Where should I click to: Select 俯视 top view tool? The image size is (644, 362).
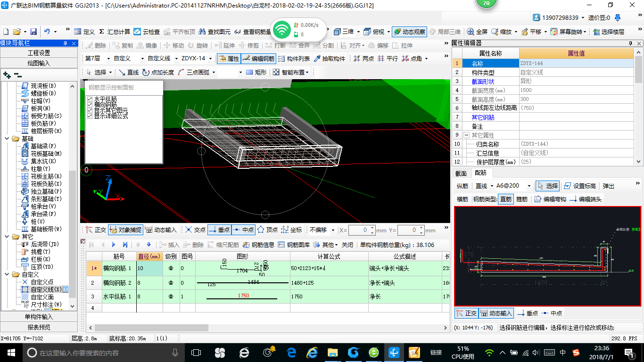(x=374, y=32)
